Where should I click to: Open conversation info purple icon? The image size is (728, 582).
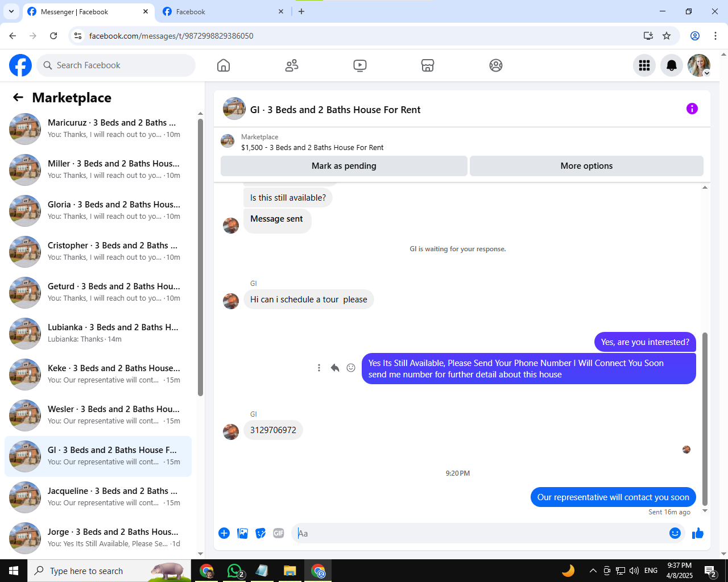click(x=692, y=109)
